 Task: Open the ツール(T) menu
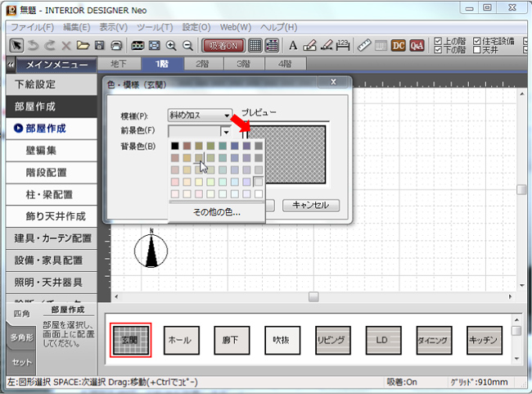tap(156, 27)
